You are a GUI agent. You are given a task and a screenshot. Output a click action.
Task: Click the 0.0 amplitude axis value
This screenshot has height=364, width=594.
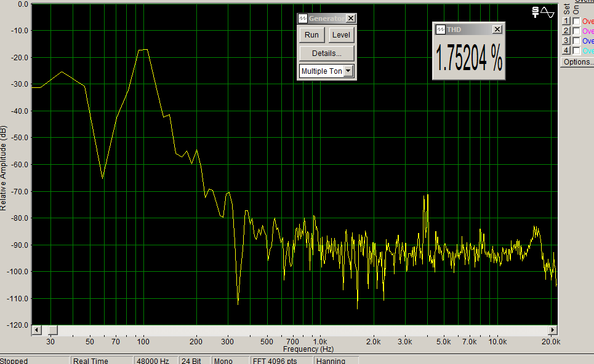coord(23,4)
